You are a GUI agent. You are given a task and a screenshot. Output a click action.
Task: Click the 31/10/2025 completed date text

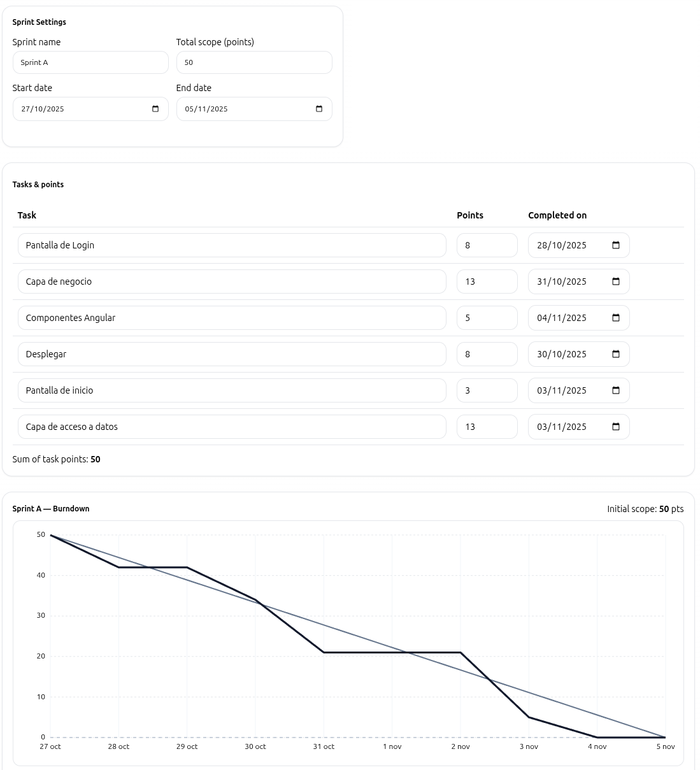pyautogui.click(x=562, y=282)
